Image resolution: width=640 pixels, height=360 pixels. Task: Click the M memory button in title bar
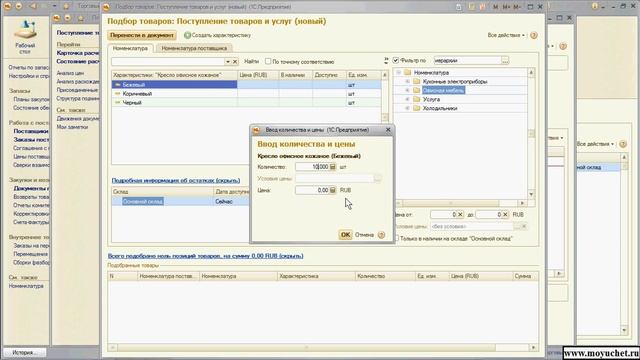496,7
